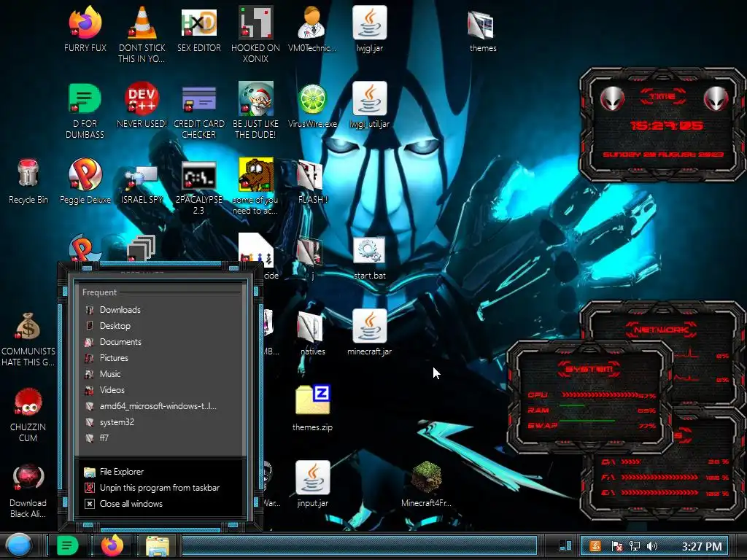This screenshot has width=747, height=560.
Task: Open green document app on taskbar
Action: click(x=67, y=545)
